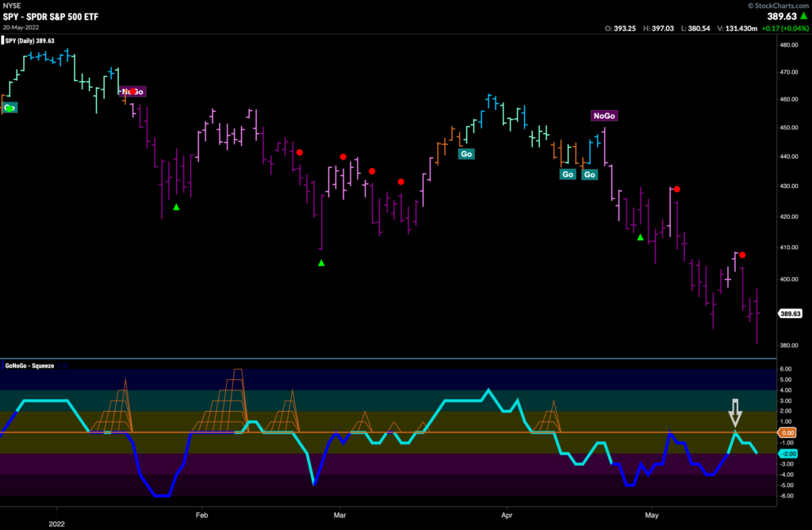812x530 pixels.
Task: Select the first red dot of March
Action: 343,156
